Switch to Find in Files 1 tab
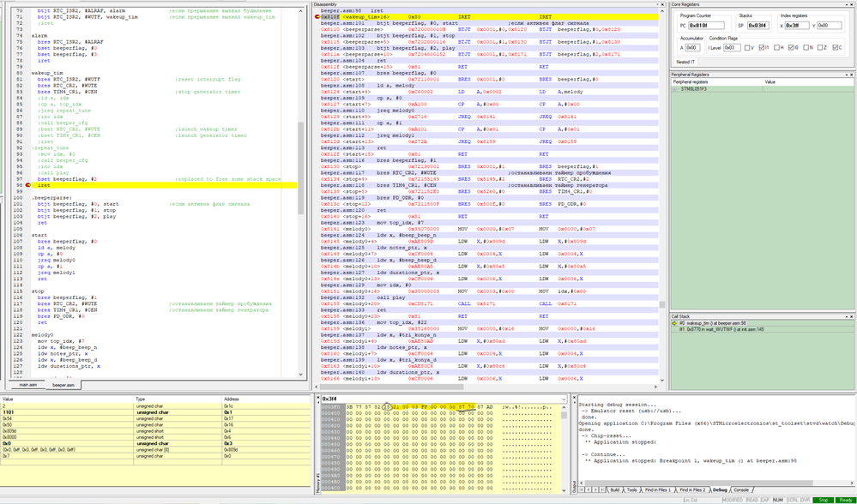The height and width of the screenshot is (504, 857). [658, 489]
